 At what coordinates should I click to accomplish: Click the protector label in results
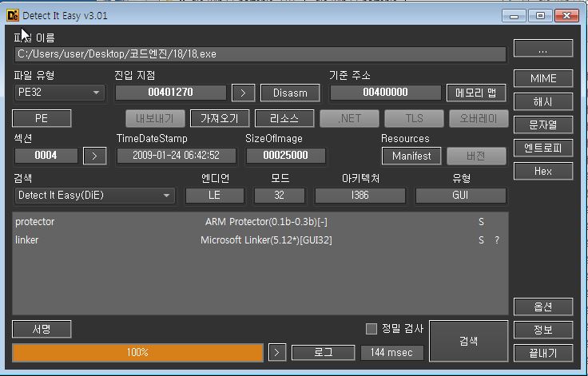pyautogui.click(x=35, y=222)
